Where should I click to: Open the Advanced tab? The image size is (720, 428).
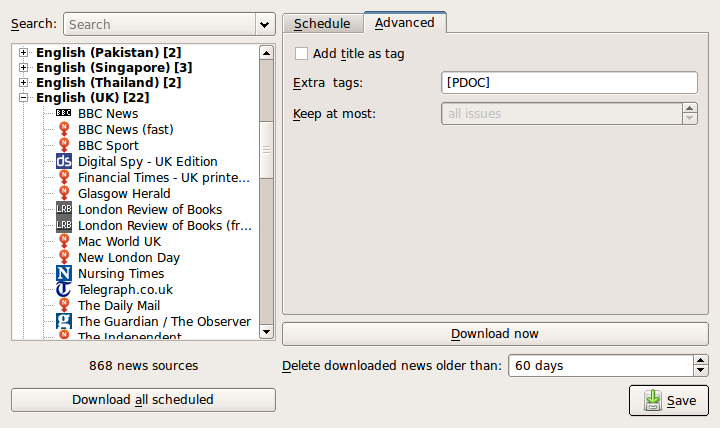click(404, 22)
